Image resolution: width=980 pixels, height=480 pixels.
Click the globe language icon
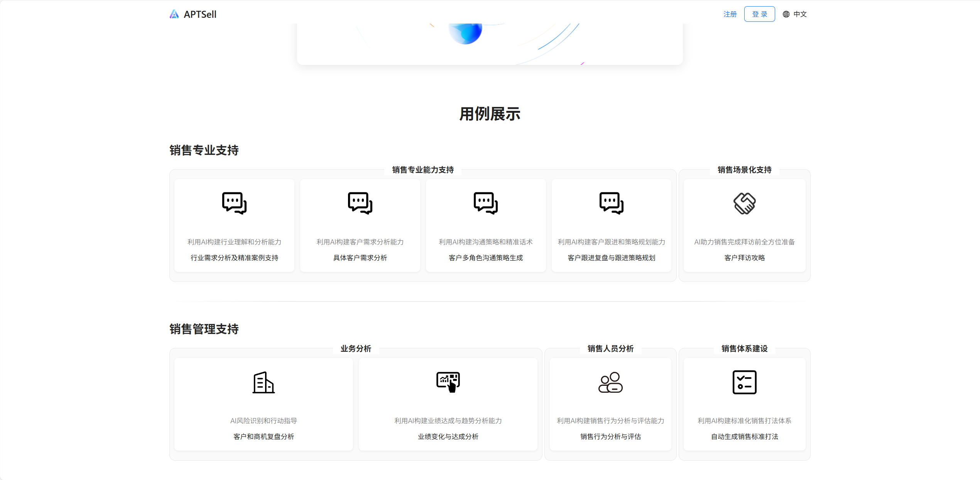point(786,14)
